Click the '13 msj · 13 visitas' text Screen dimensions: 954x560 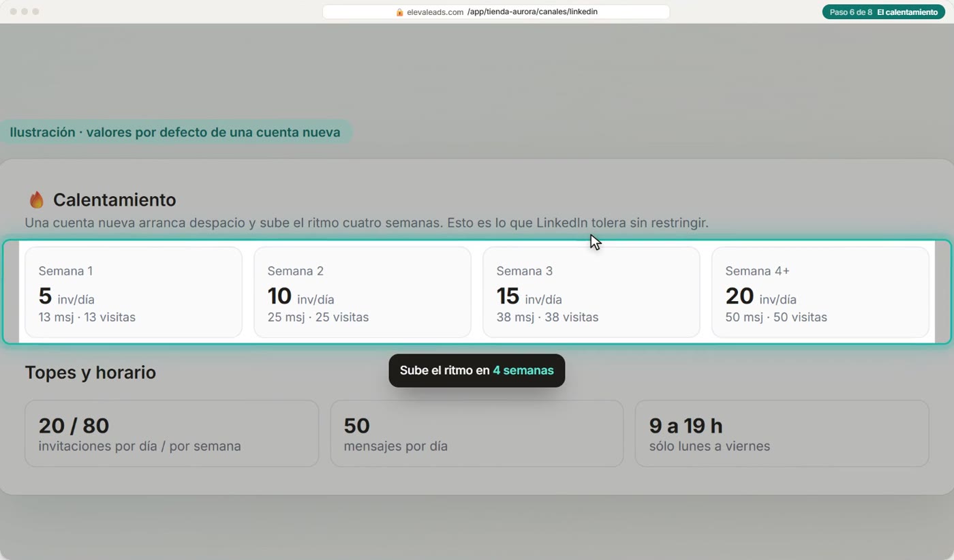coord(87,317)
